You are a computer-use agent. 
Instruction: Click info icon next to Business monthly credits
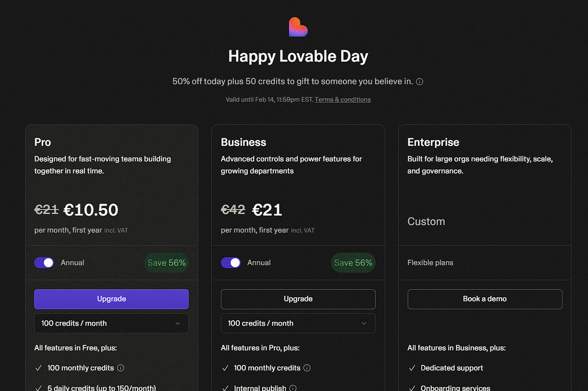[x=307, y=368]
